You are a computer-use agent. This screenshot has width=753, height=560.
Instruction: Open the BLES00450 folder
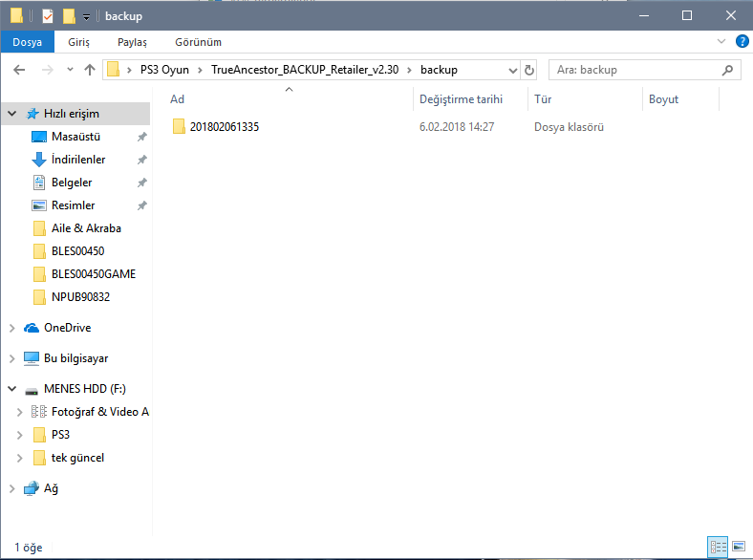(x=77, y=251)
